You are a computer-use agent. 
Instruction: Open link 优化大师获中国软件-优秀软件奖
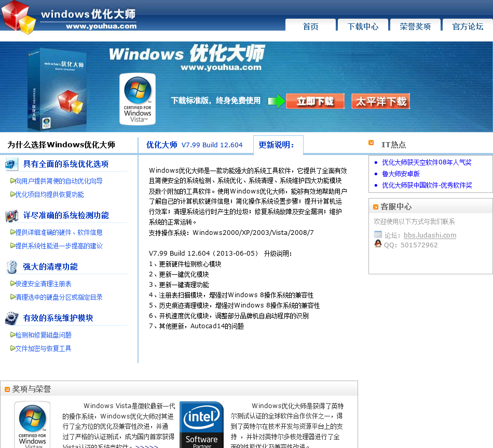pos(427,185)
